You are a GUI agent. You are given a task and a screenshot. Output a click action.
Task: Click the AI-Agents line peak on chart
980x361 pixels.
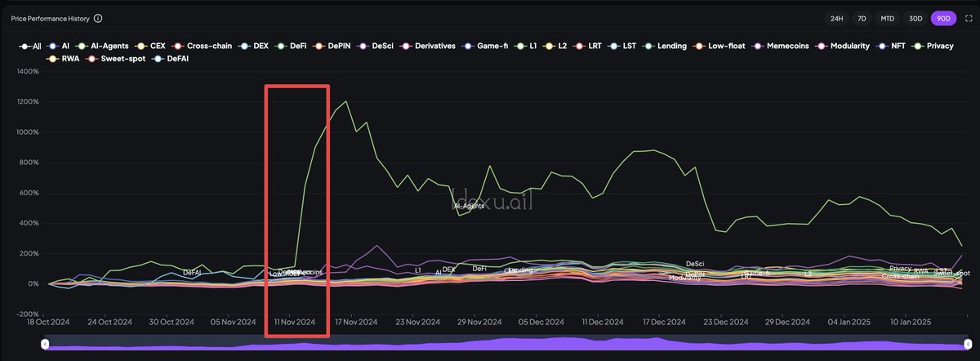click(347, 101)
